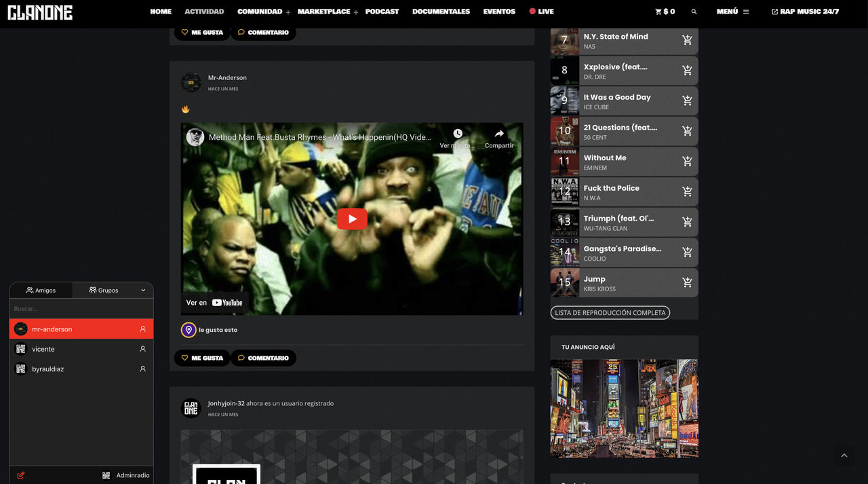Open the MENÚ hamburger icon

(x=746, y=12)
